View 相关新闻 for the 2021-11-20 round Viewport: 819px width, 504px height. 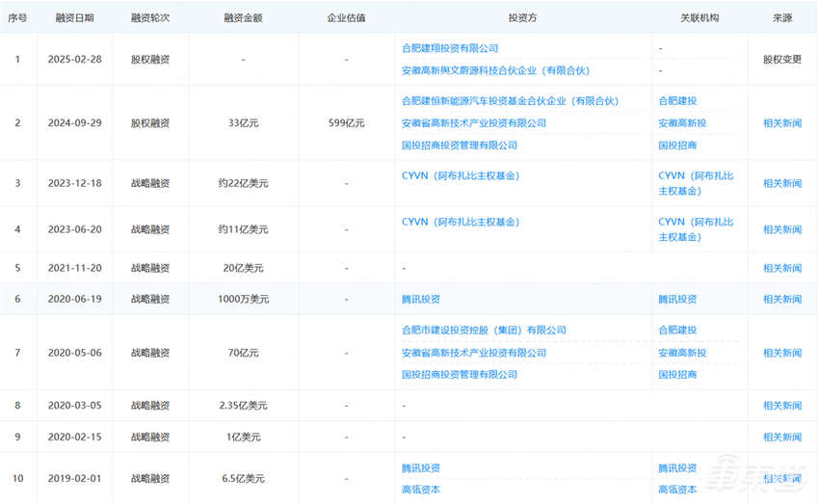click(x=781, y=268)
